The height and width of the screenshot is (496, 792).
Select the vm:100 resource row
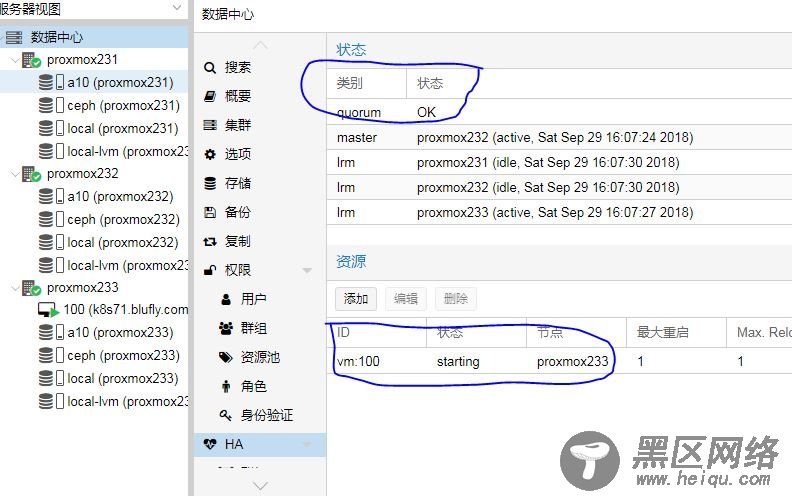click(x=560, y=362)
